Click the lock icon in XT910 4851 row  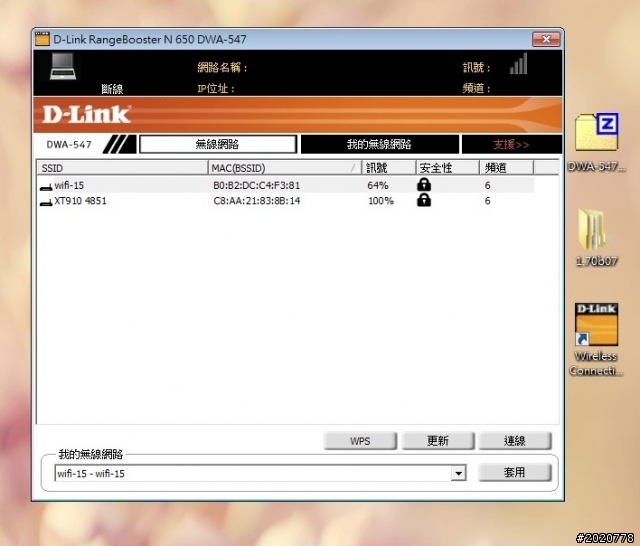pyautogui.click(x=424, y=200)
